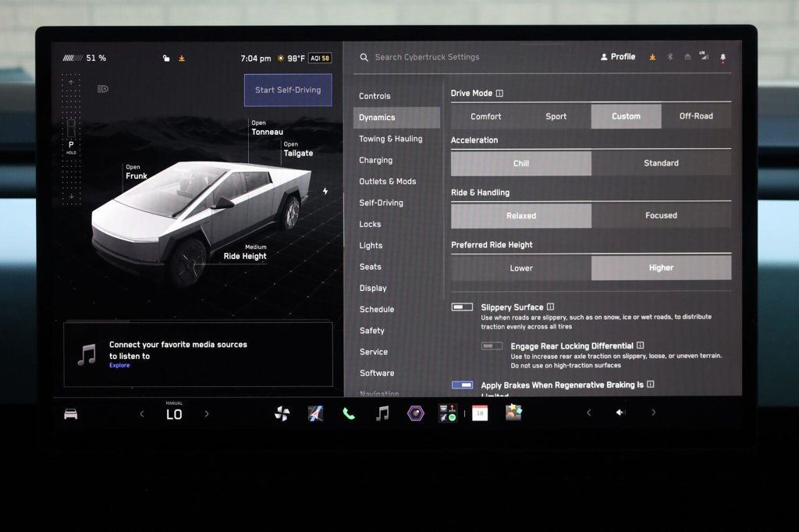The image size is (799, 532).
Task: Open the LTE signal status icon
Action: tap(704, 56)
